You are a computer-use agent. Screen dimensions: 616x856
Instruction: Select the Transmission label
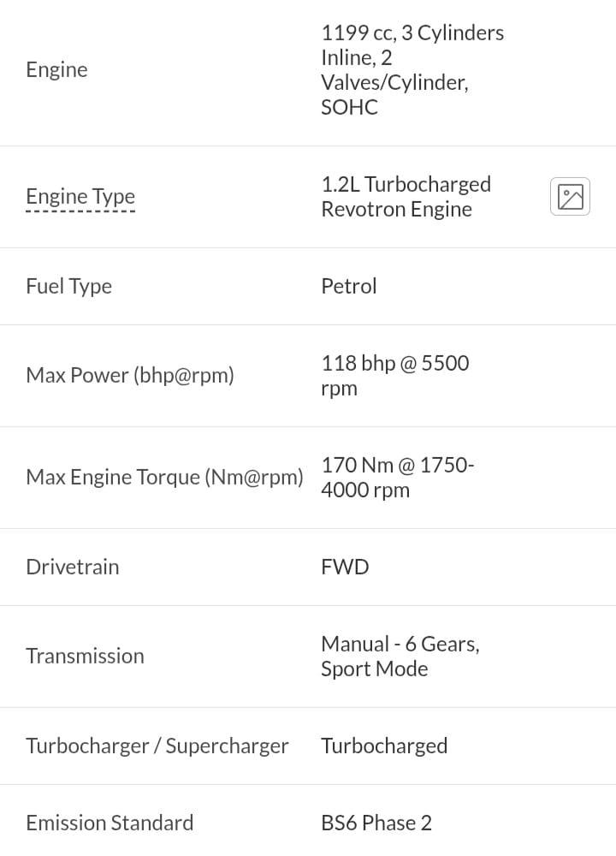tap(85, 657)
